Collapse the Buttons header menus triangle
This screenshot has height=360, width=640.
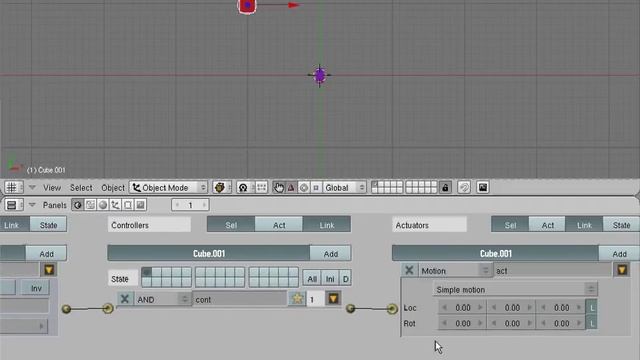coord(32,205)
